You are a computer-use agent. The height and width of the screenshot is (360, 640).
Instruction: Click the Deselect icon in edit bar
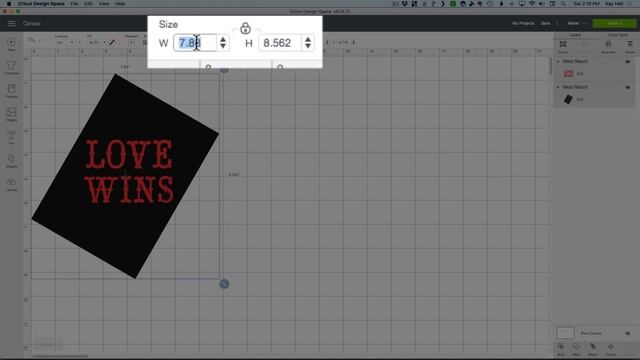pos(131,42)
